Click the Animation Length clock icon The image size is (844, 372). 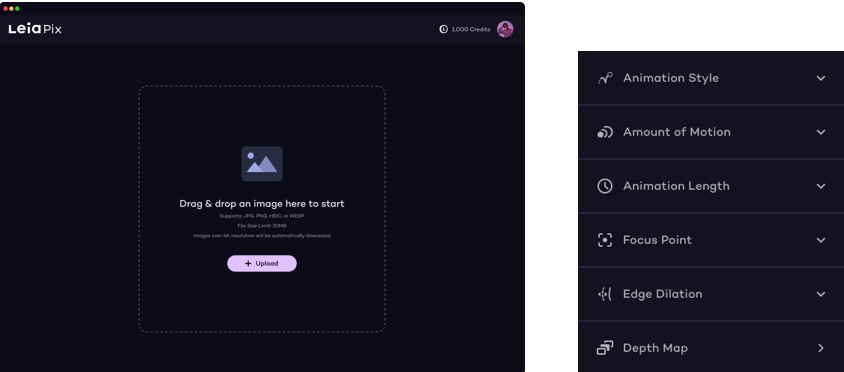click(605, 186)
